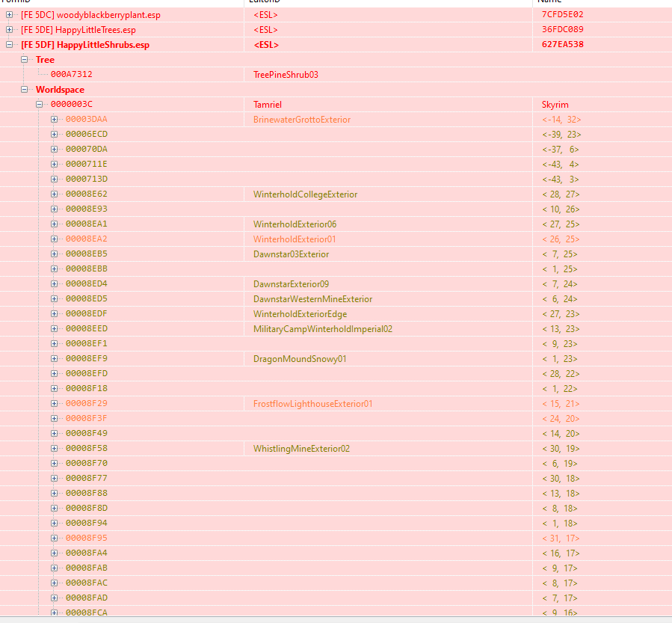Click the DawnstarWesternMineExterior editor ID

(313, 299)
